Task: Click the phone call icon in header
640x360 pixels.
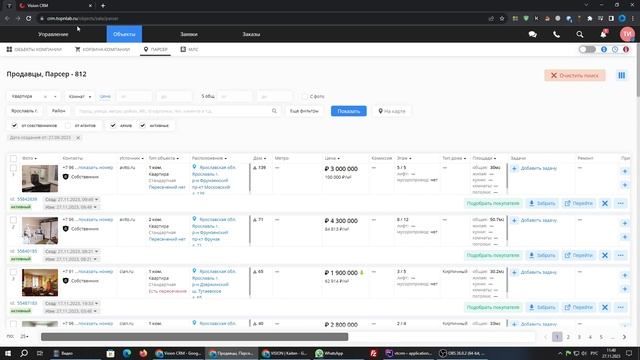Action: point(556,35)
